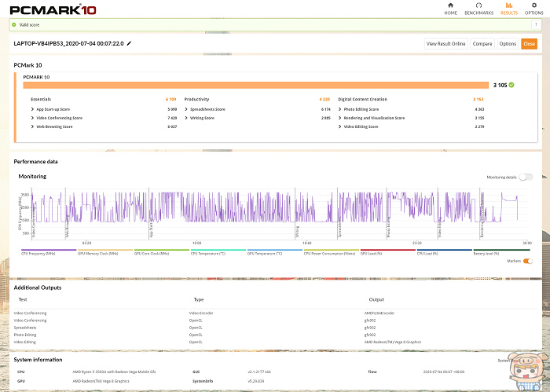Select Essentials score value 6 109
The width and height of the screenshot is (550, 392).
pos(170,99)
